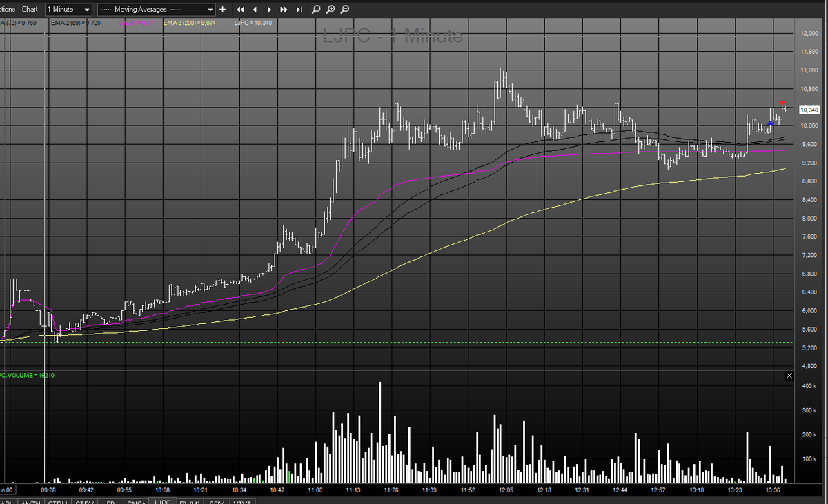Viewport: 828px width, 504px height.
Task: Select the LJPC = 10,340 legend label
Action: [254, 23]
